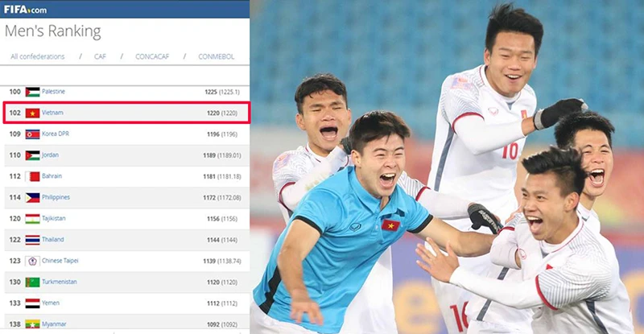Click the Vietnam flag icon
This screenshot has width=644, height=334.
[32, 113]
